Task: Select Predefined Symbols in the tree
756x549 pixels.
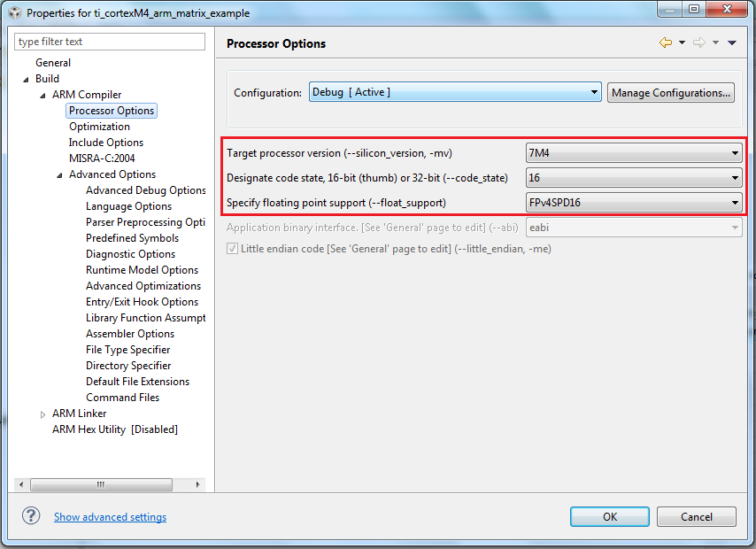Action: click(x=132, y=238)
